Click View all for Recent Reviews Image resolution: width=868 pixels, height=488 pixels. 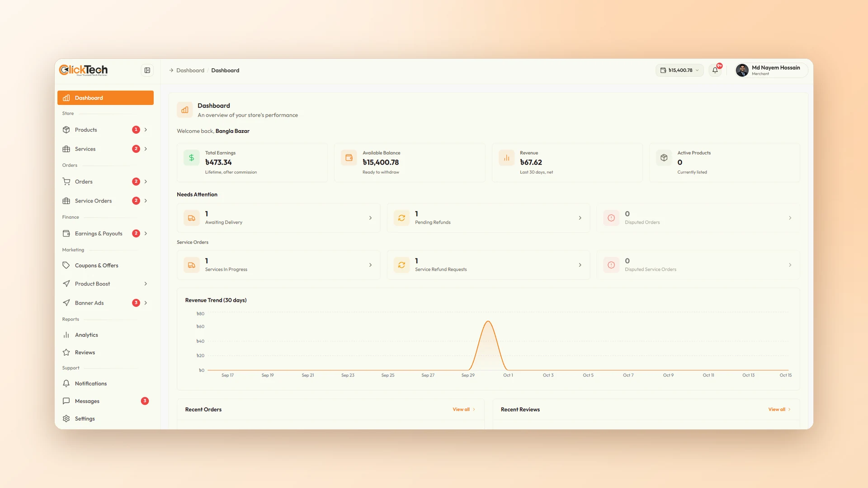coord(779,409)
